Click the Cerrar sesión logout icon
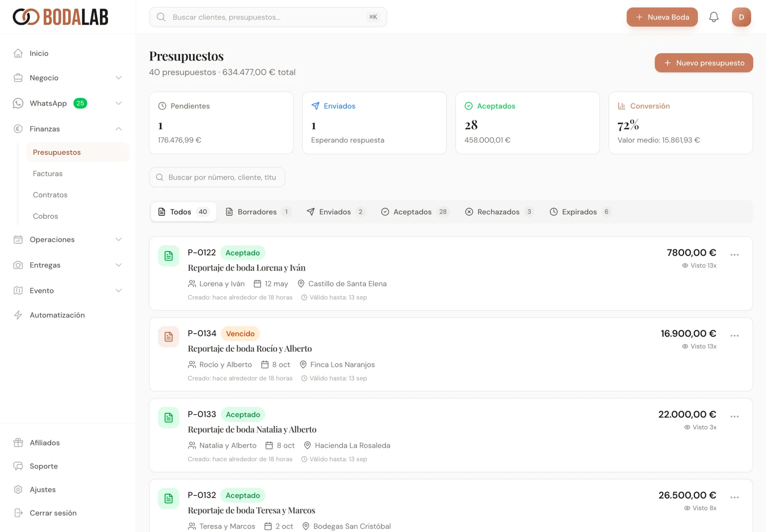Image resolution: width=766 pixels, height=532 pixels. pyautogui.click(x=18, y=513)
